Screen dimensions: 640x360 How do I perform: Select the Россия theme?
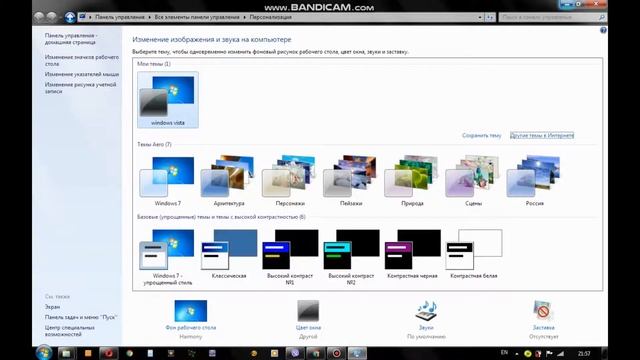(x=535, y=181)
